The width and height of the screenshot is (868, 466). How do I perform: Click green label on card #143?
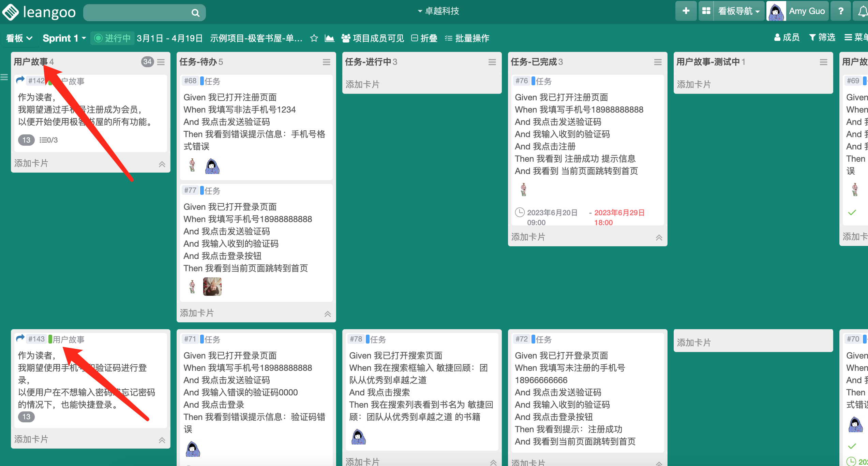(x=50, y=339)
